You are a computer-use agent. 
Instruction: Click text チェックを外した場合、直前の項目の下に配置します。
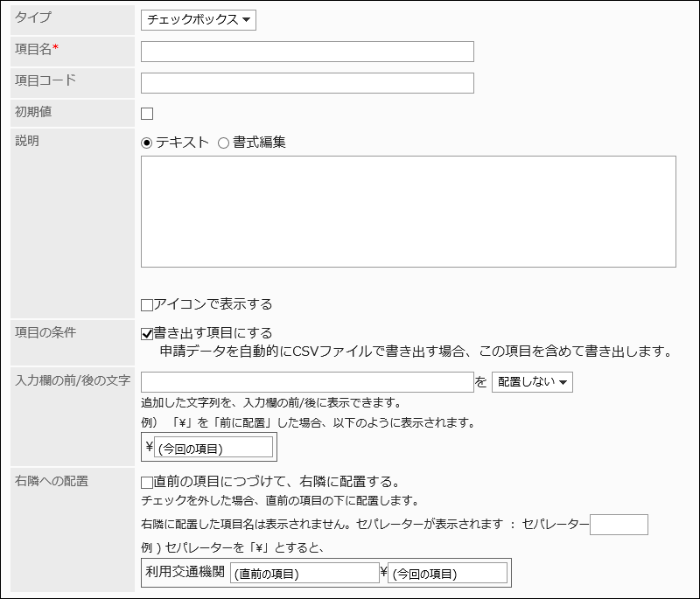(281, 501)
